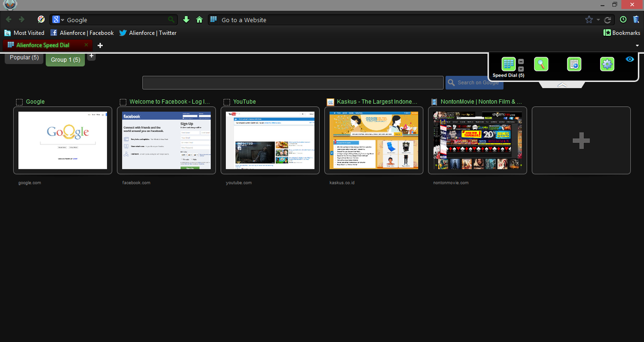Click the Kaskus favicon beside its title
Screen dimensions: 644x342
click(x=330, y=102)
